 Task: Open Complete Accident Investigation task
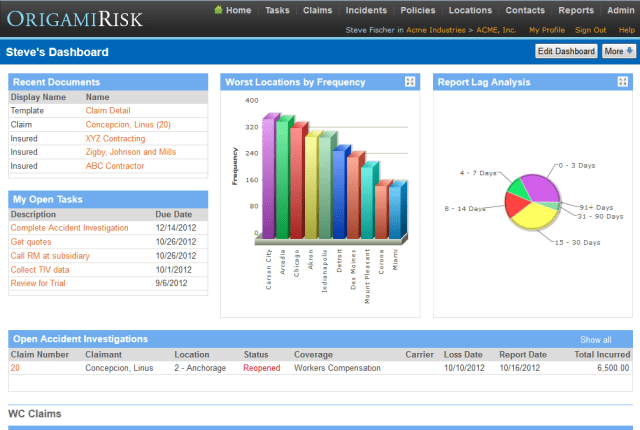click(x=69, y=228)
